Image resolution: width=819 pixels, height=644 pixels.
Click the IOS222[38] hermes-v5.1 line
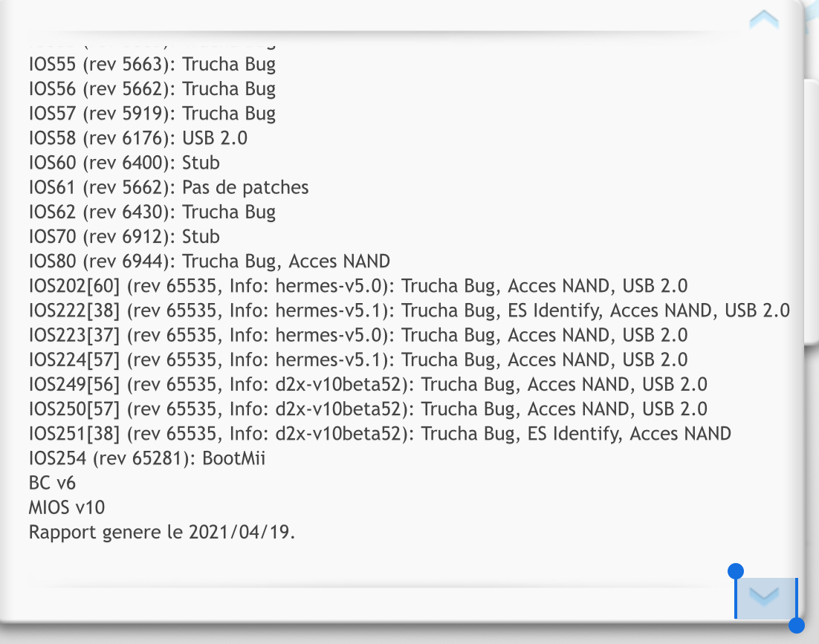tap(409, 310)
